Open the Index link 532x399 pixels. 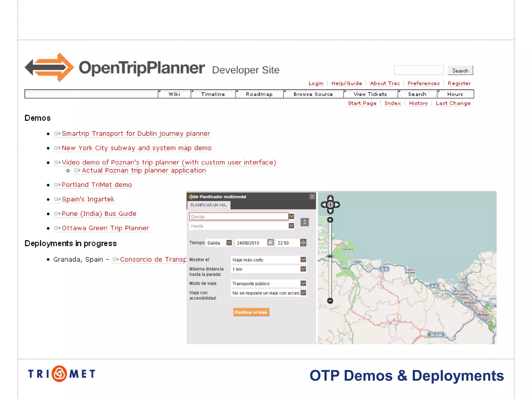pyautogui.click(x=393, y=103)
